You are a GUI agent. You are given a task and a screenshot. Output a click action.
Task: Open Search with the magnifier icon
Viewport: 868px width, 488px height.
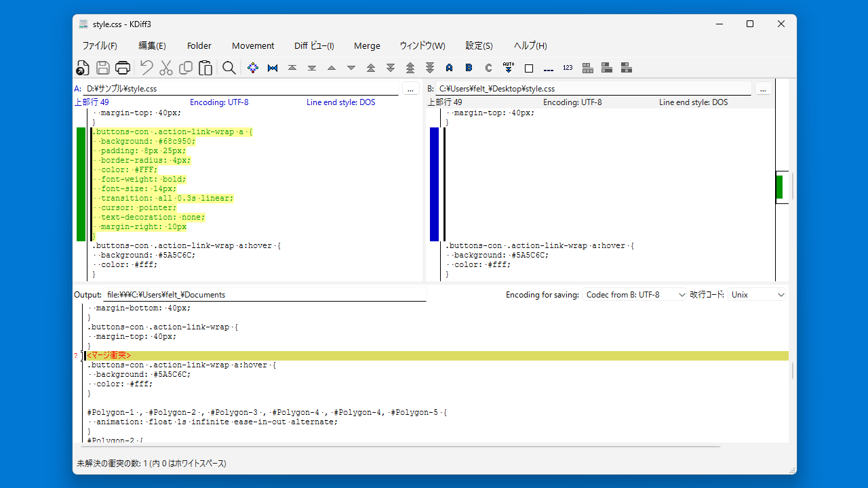coord(229,68)
